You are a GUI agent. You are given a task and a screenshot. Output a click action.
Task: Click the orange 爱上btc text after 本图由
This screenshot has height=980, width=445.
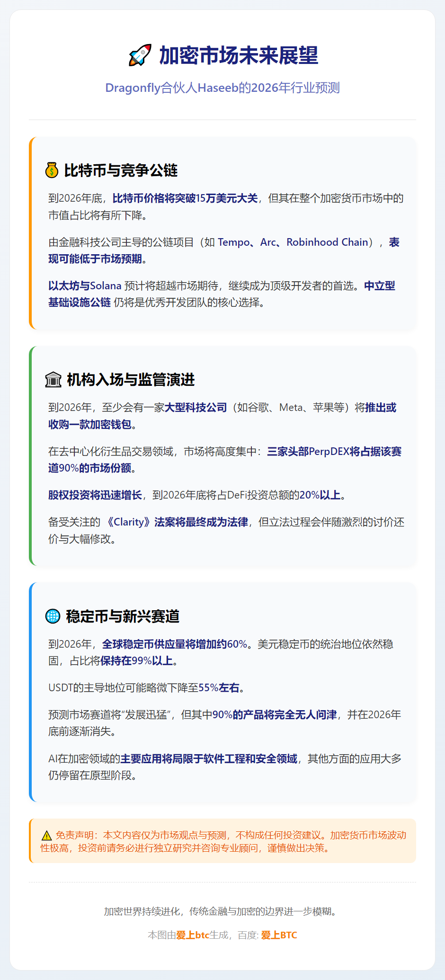[193, 935]
